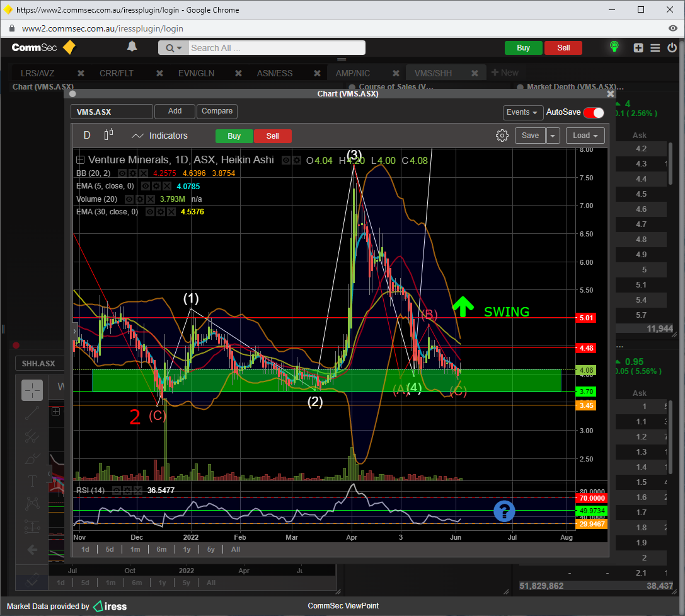685x616 pixels.
Task: Close the LRS/AVZ tab
Action: coord(81,73)
